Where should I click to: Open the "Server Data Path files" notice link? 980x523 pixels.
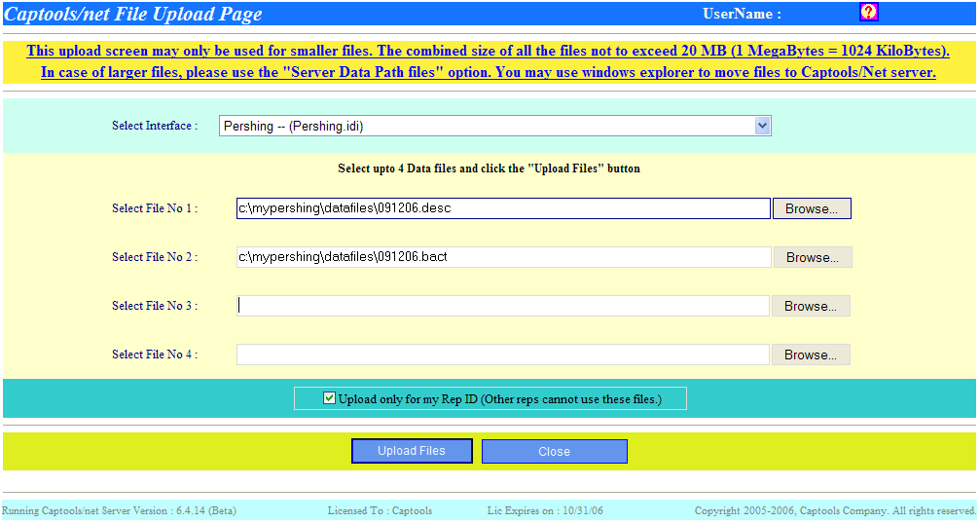(488, 73)
